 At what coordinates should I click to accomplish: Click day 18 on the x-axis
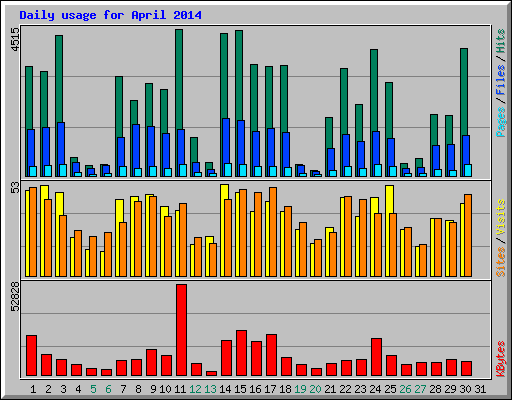click(285, 389)
